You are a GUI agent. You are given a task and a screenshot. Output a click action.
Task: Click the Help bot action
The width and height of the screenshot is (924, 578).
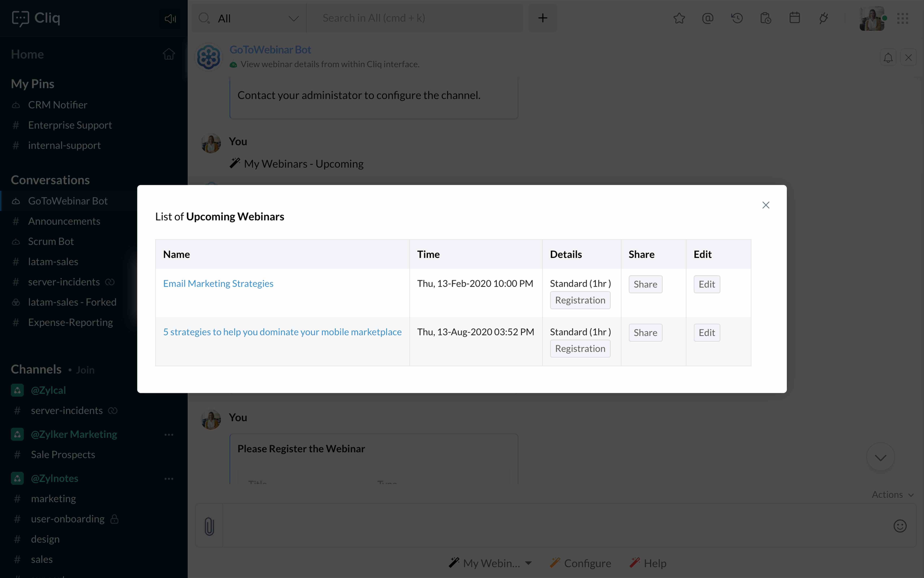point(648,563)
